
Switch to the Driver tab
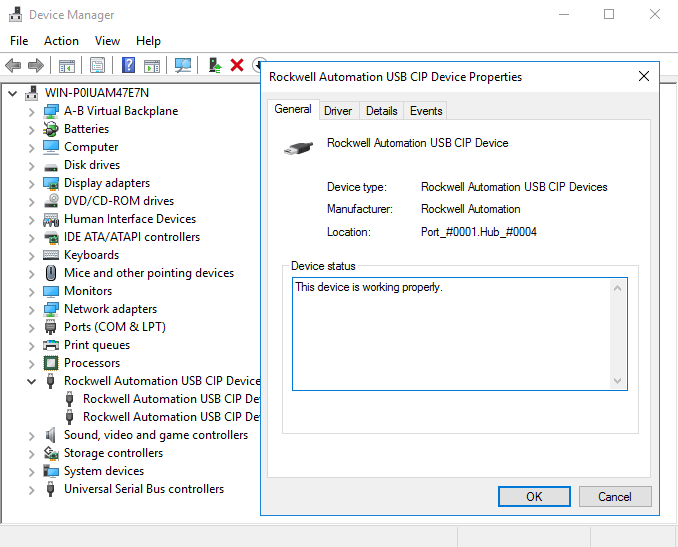point(338,111)
